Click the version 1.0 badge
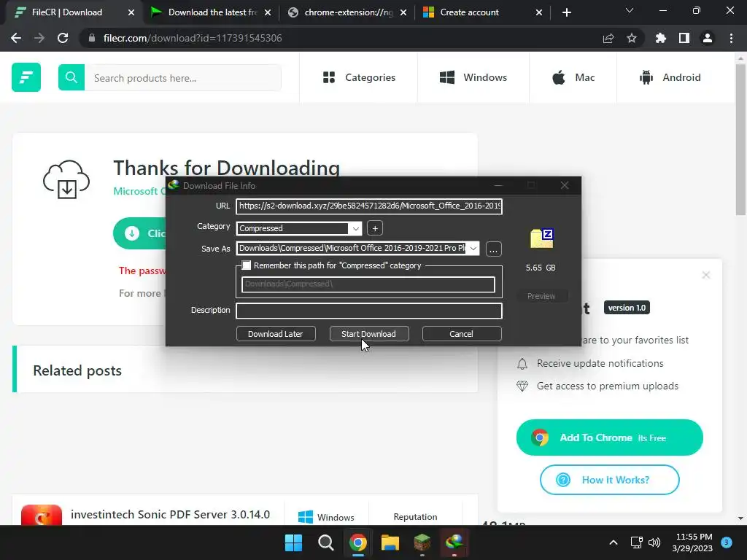 pos(627,308)
